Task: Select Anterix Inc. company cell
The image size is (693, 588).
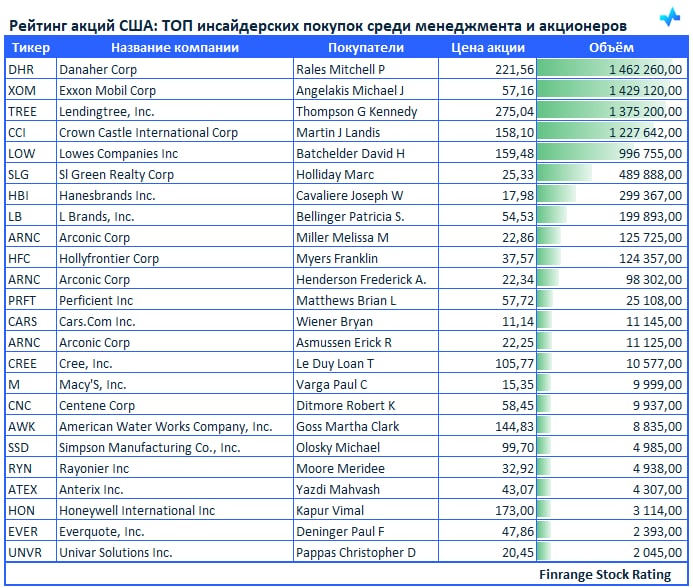Action: 175,489
